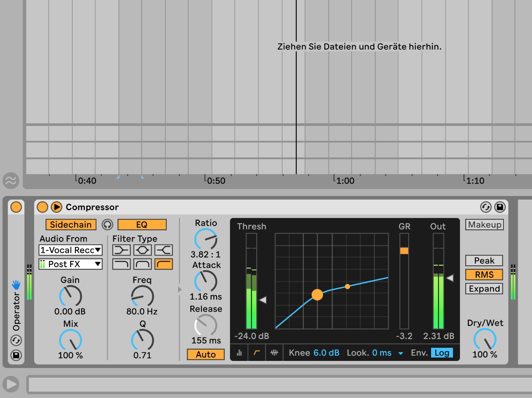Switch to the activity view waveform icon
This screenshot has width=532, height=398.
tap(274, 353)
